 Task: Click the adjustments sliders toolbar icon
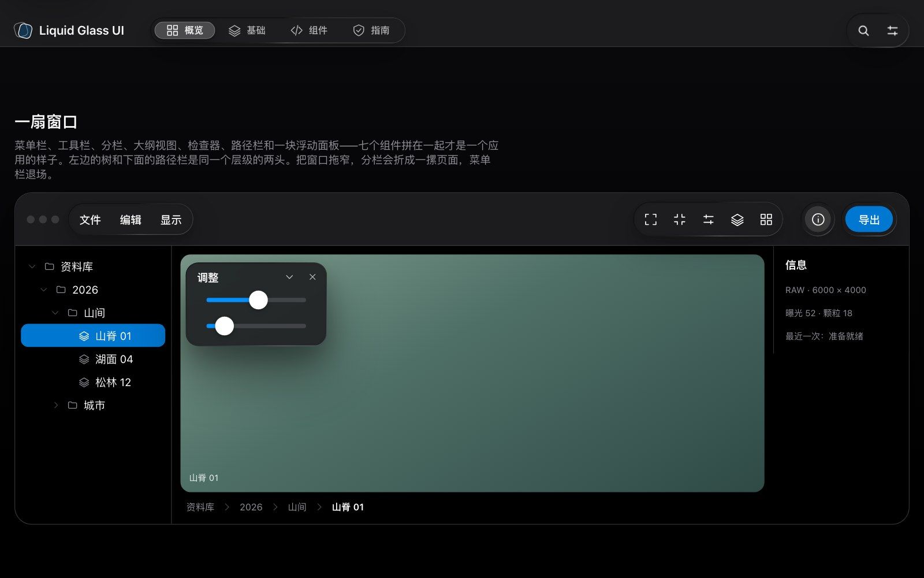709,220
